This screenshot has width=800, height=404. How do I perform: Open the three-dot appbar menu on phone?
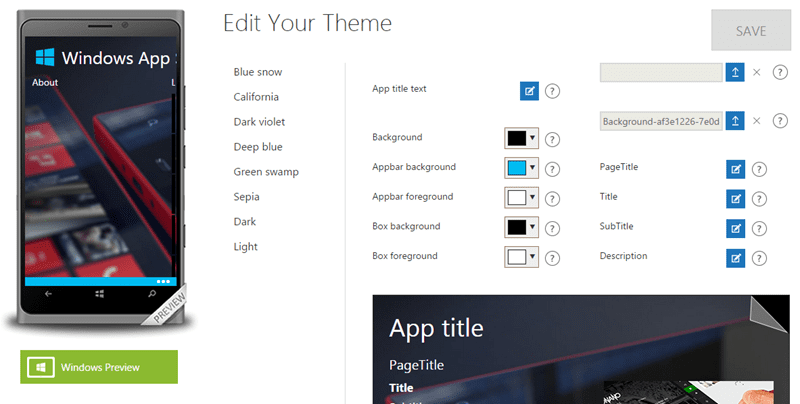pos(163,282)
